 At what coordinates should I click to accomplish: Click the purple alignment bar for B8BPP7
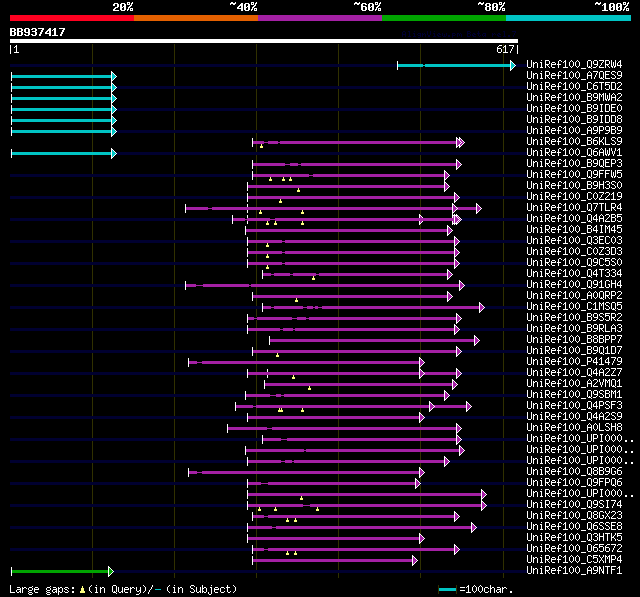(374, 340)
